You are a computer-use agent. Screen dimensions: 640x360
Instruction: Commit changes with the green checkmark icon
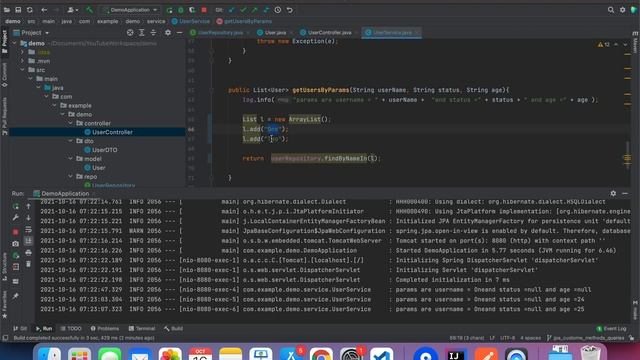point(243,10)
